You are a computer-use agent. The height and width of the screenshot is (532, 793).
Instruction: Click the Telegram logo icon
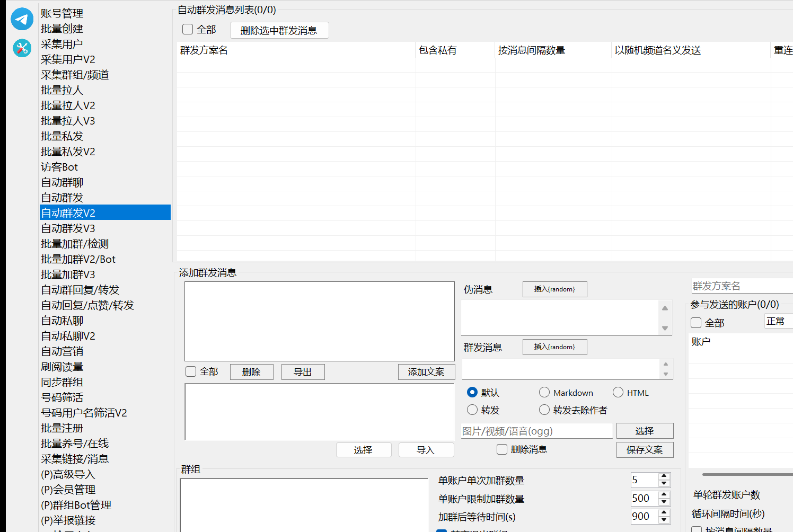point(22,19)
